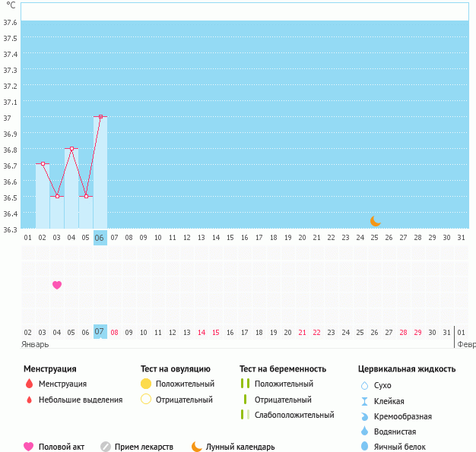
Task: Click the Лунный календарь moon legend icon
Action: point(197,447)
